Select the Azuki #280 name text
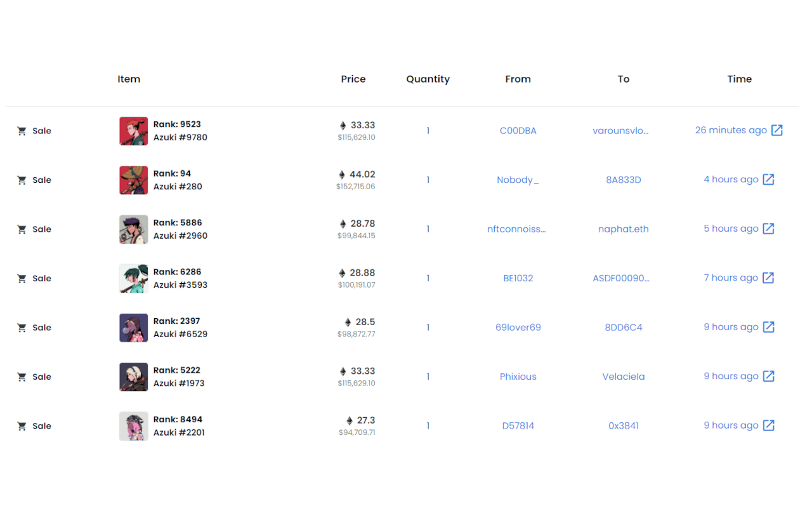This screenshot has height=508, width=812. point(178,187)
